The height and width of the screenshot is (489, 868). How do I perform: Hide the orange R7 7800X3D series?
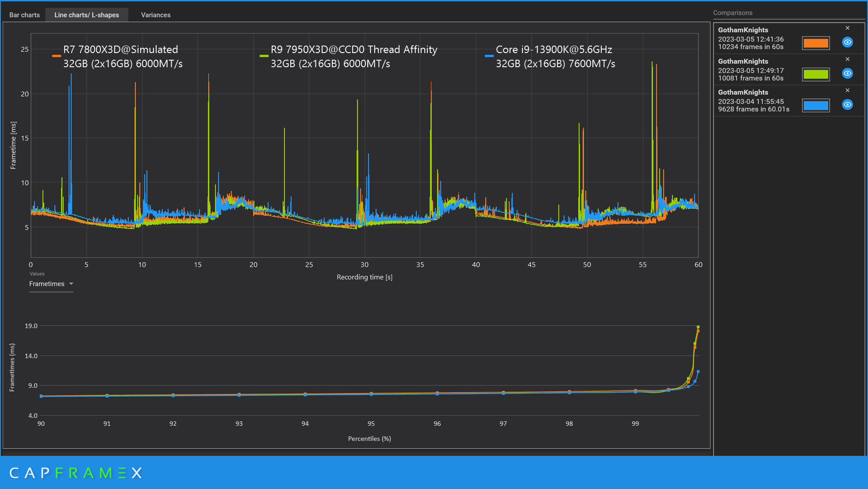pyautogui.click(x=847, y=42)
